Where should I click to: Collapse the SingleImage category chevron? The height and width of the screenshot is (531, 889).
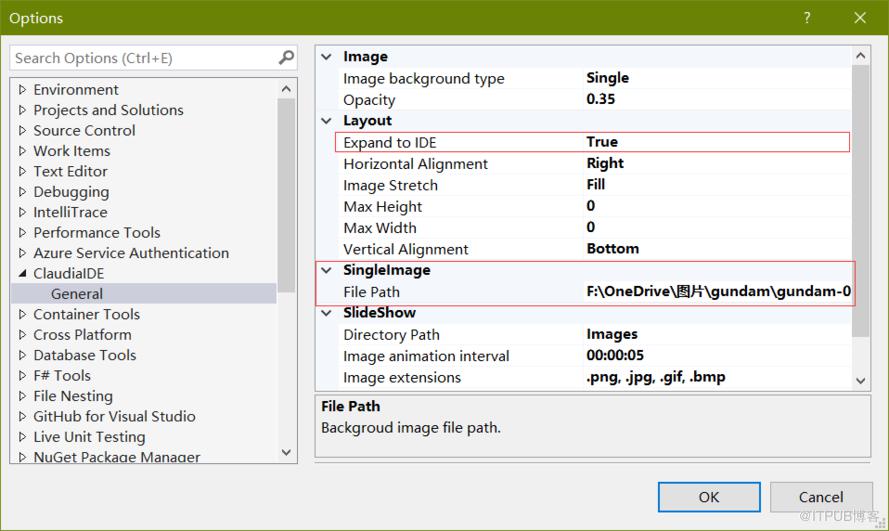click(327, 270)
